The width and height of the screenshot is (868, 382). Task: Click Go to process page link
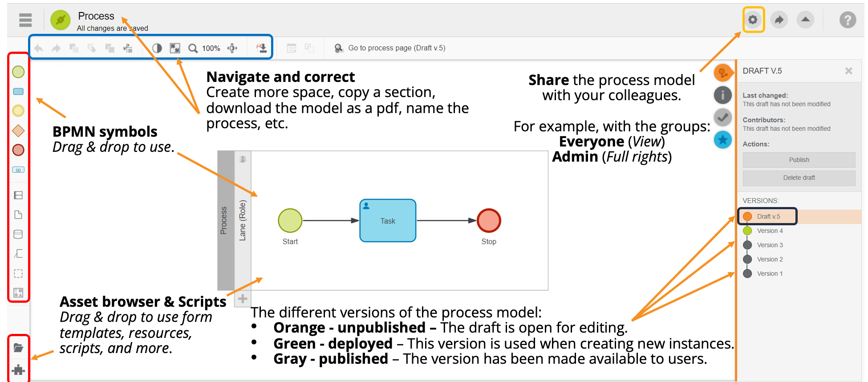click(x=396, y=48)
